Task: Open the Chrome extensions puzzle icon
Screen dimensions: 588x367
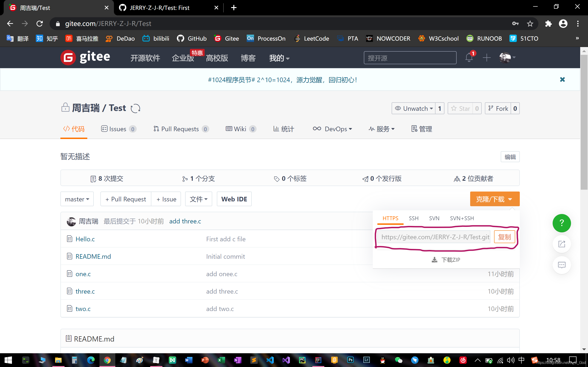Action: coord(548,24)
